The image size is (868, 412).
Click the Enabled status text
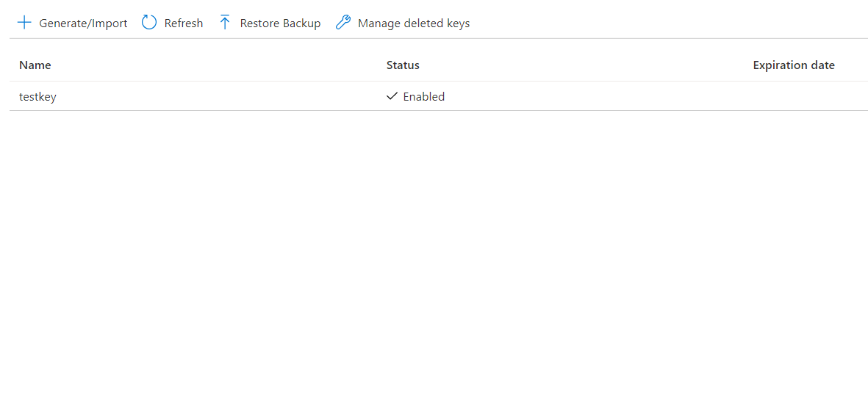pyautogui.click(x=424, y=97)
